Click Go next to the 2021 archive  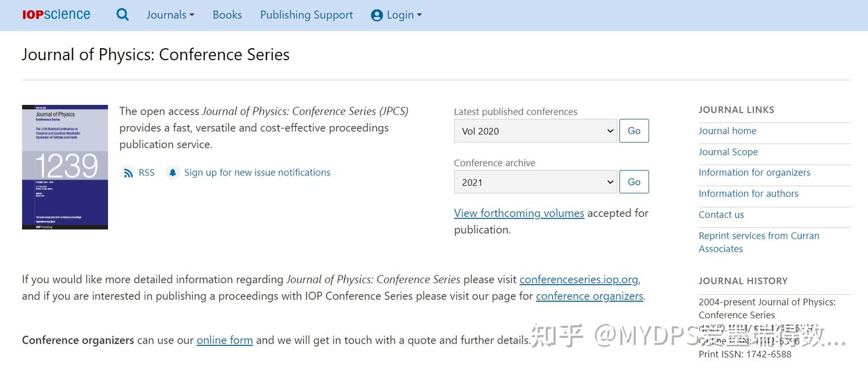pyautogui.click(x=634, y=181)
